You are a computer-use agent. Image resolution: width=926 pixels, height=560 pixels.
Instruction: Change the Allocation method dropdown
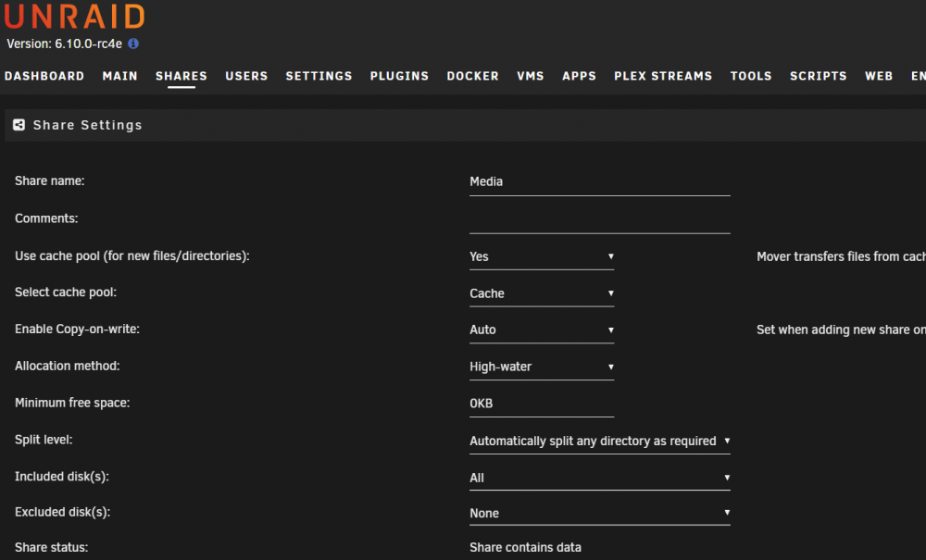542,367
